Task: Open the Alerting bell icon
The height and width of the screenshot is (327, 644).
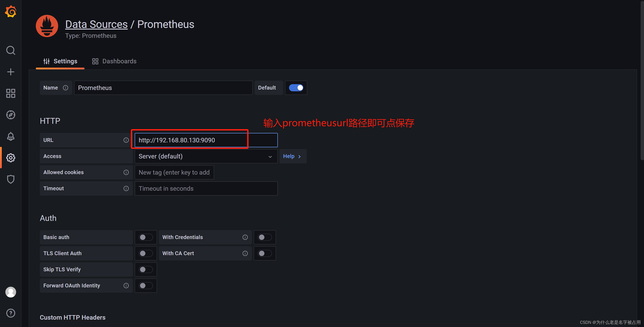Action: pyautogui.click(x=11, y=136)
